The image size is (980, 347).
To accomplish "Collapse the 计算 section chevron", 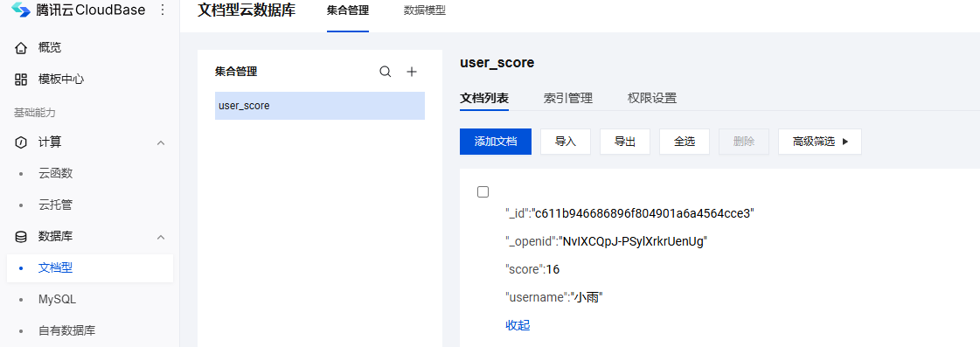I will [x=161, y=143].
